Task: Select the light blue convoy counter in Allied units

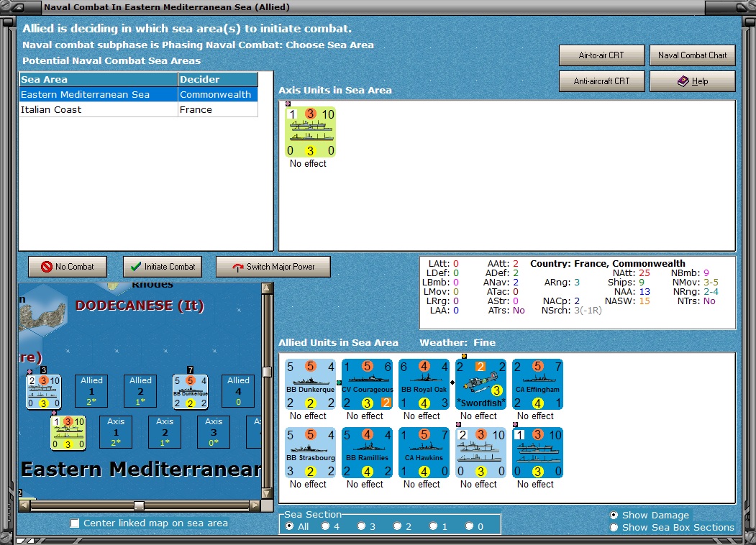Action: click(x=481, y=452)
